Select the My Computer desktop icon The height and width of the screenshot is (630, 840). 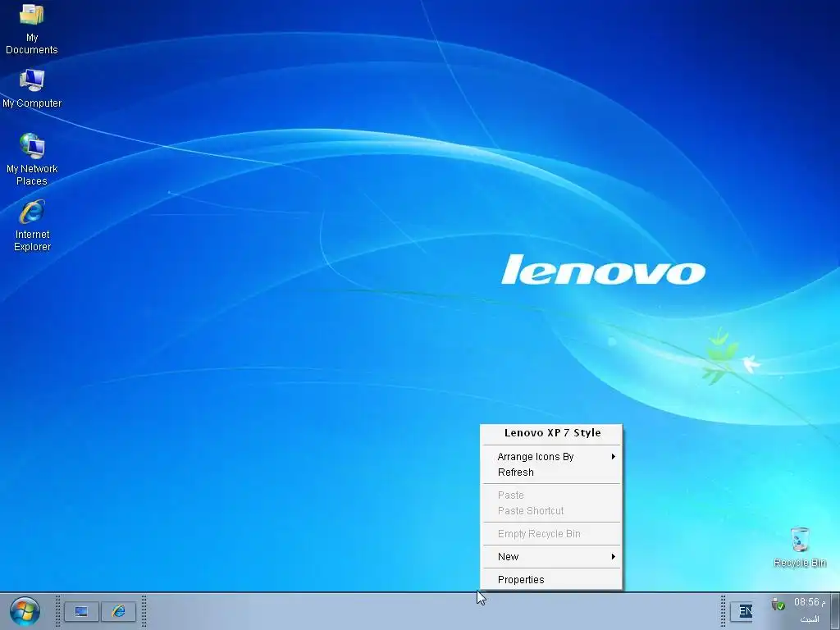[32, 89]
